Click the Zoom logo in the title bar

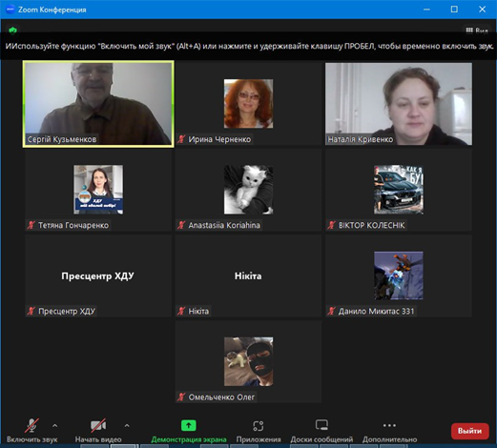pos(10,10)
